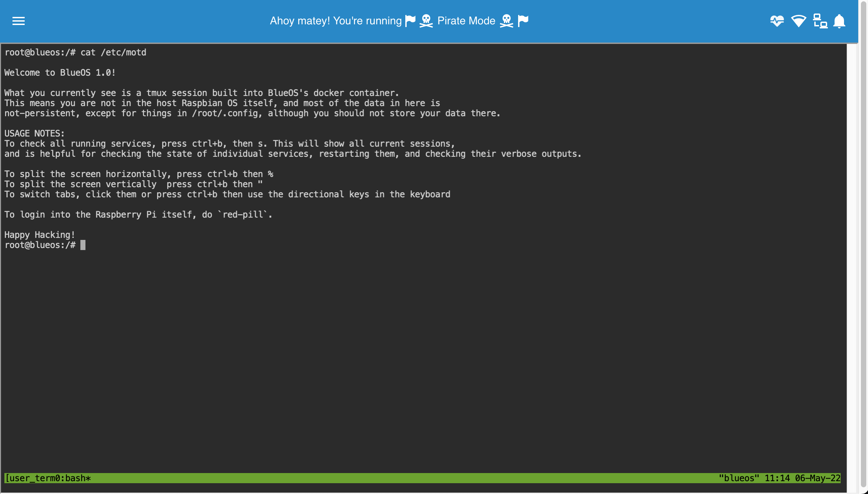Click the tmux session description line
868x494 pixels.
(x=201, y=93)
